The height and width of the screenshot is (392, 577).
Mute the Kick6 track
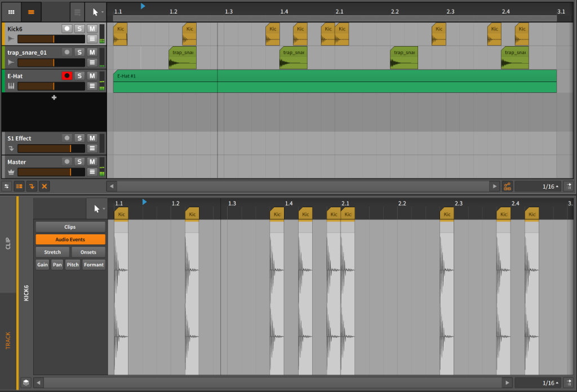[92, 29]
